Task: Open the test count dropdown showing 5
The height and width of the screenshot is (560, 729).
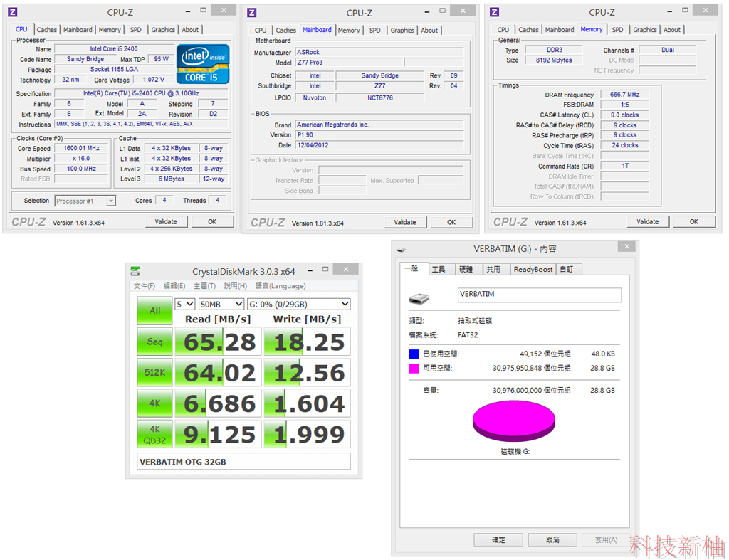Action: [184, 304]
